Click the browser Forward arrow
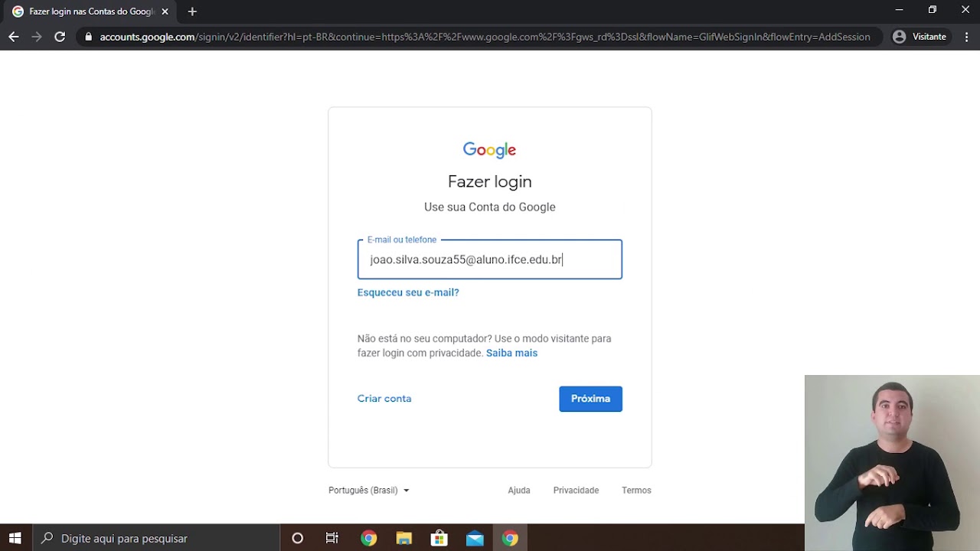 tap(37, 37)
